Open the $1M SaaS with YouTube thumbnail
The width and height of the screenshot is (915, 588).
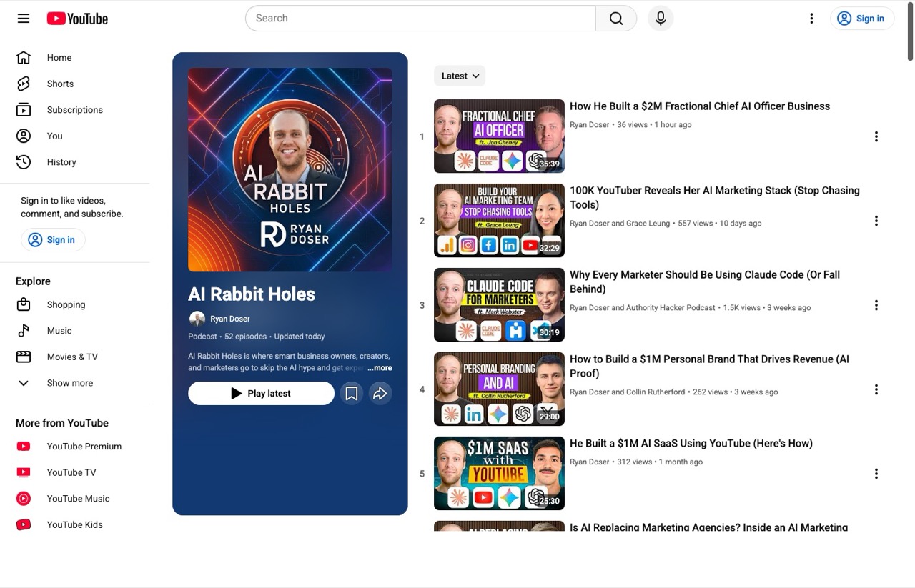[x=499, y=473]
